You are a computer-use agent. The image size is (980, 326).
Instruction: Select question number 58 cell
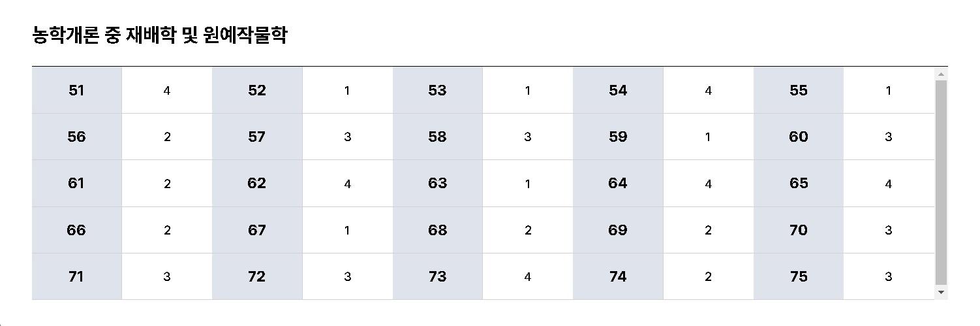pyautogui.click(x=437, y=137)
